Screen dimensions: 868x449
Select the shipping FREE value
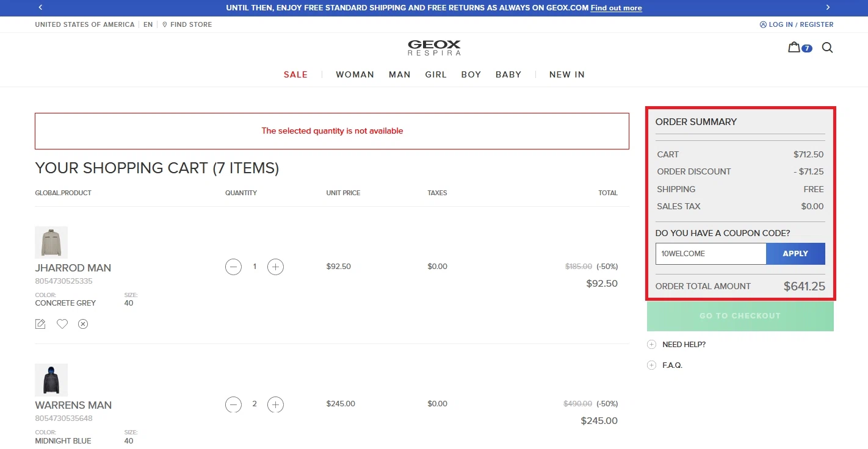coord(814,189)
